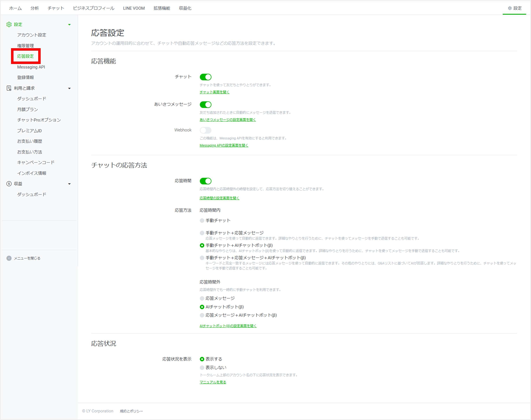Collapse the 収益 section
531x420 pixels.
[70, 184]
